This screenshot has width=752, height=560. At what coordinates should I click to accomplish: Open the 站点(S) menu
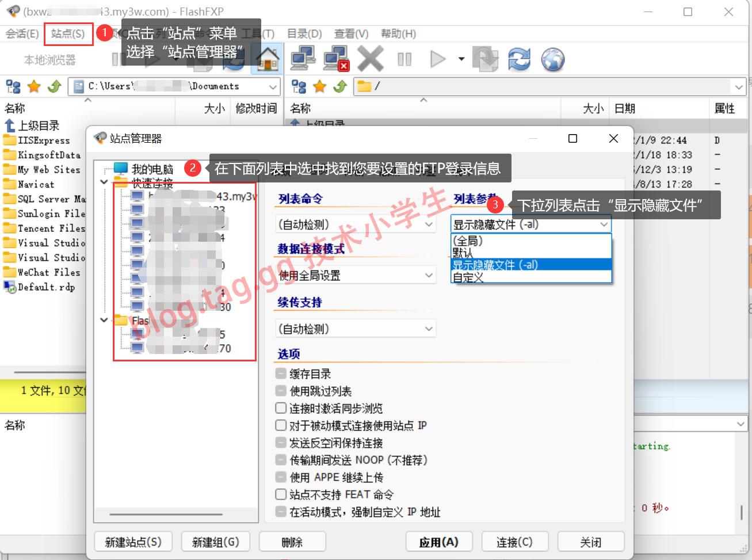pyautogui.click(x=68, y=34)
